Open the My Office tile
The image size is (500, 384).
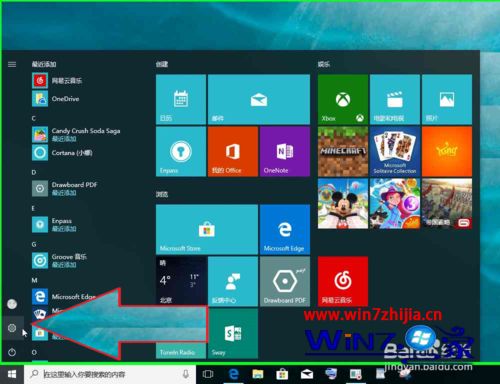pos(233,151)
